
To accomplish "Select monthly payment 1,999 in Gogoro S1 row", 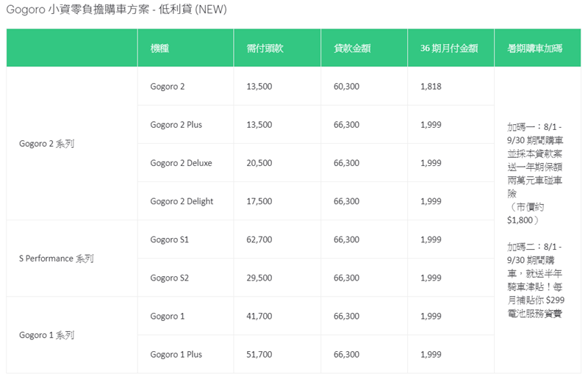I will (431, 239).
